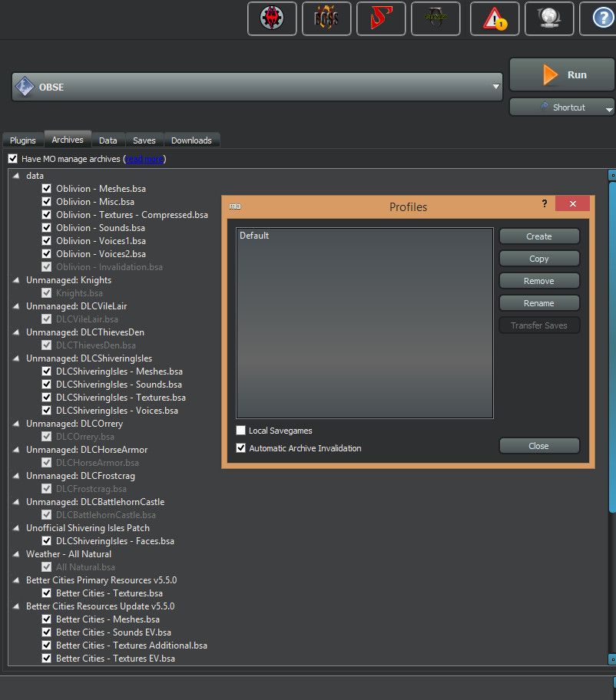Select DLCShiveringIsles - Voices.bsa row text
616x700 pixels.
pyautogui.click(x=117, y=411)
